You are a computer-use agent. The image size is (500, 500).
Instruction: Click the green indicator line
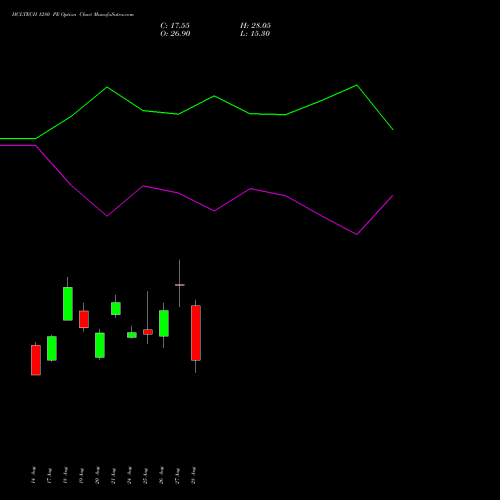(x=214, y=97)
